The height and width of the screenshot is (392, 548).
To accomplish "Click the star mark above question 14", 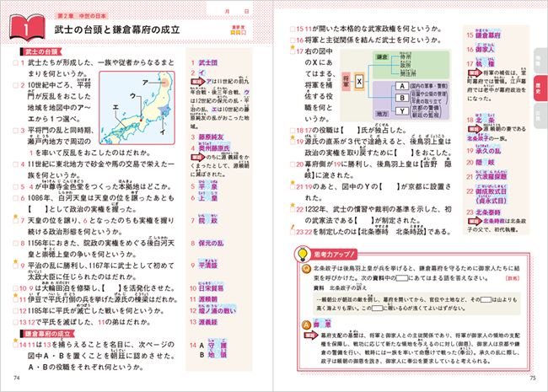I will (x=15, y=341).
